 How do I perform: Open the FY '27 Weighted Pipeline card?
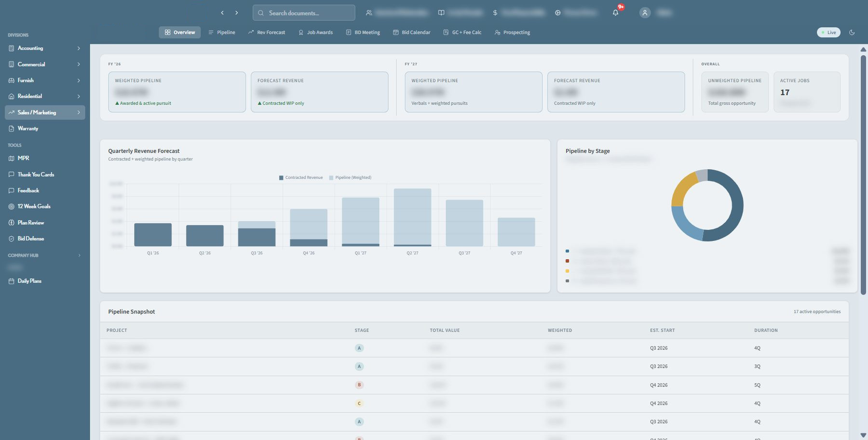(x=474, y=92)
